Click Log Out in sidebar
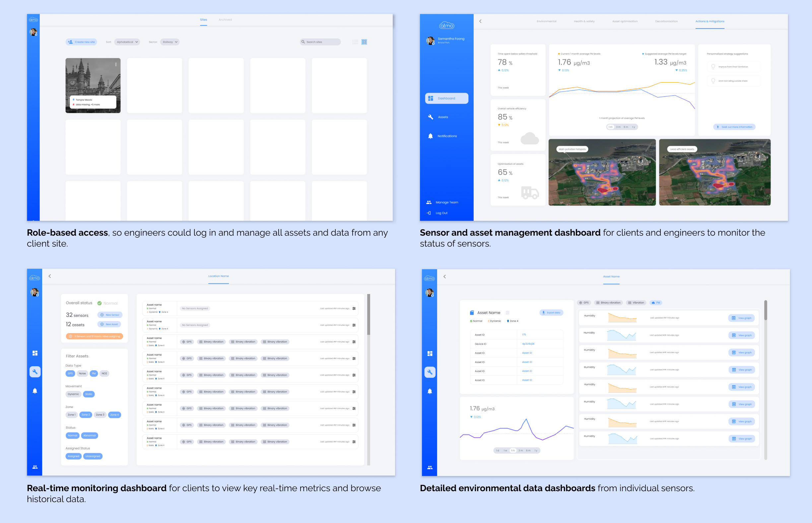Viewport: 812px width, 523px height. (441, 213)
